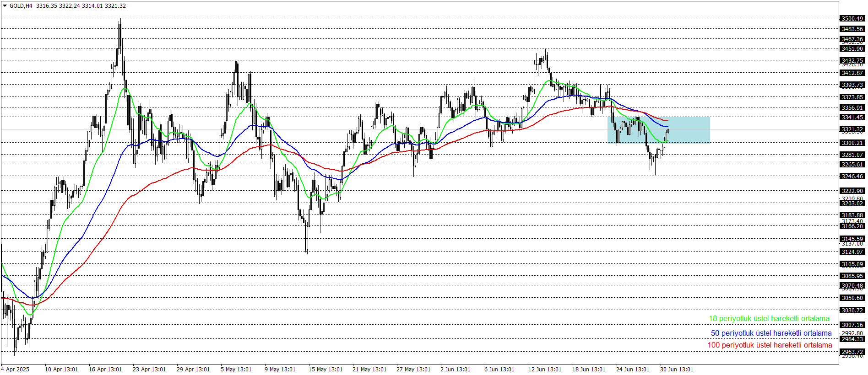Click the '9 May 13:01' time axis label
Screen dimensions: 868x375
pos(280,370)
